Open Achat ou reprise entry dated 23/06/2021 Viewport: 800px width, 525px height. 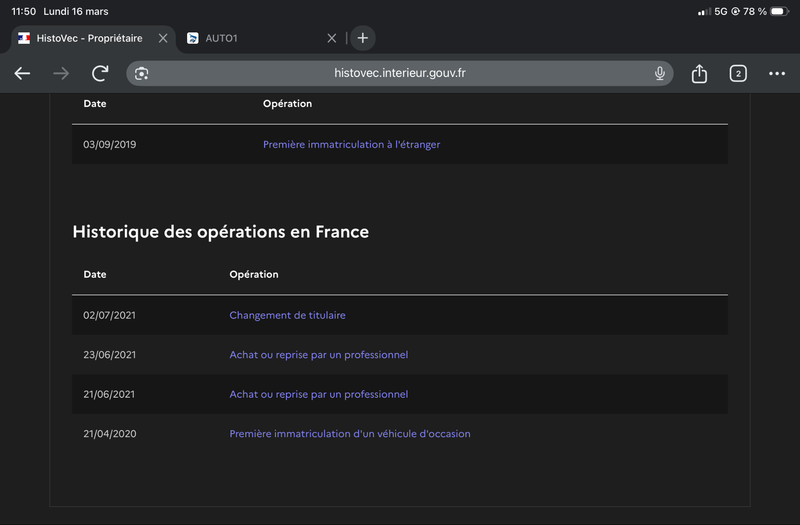(x=318, y=355)
